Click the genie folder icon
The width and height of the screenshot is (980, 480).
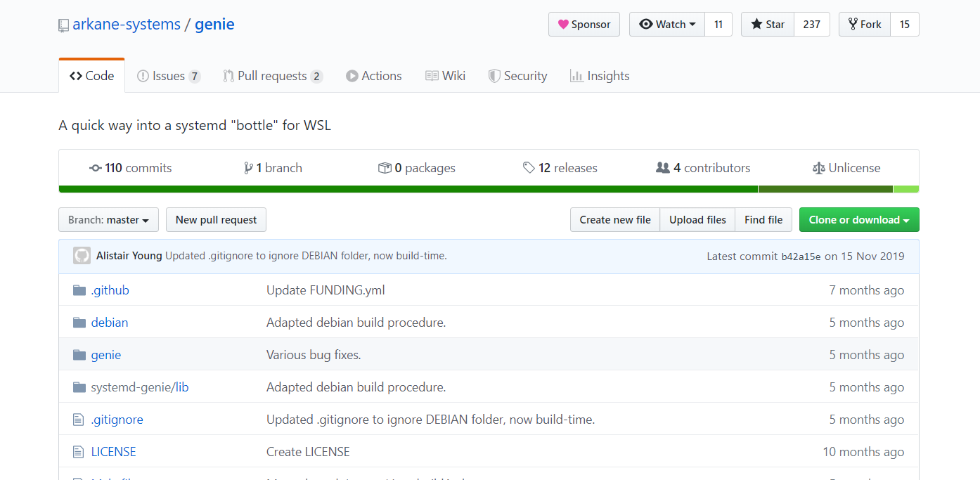pyautogui.click(x=79, y=355)
